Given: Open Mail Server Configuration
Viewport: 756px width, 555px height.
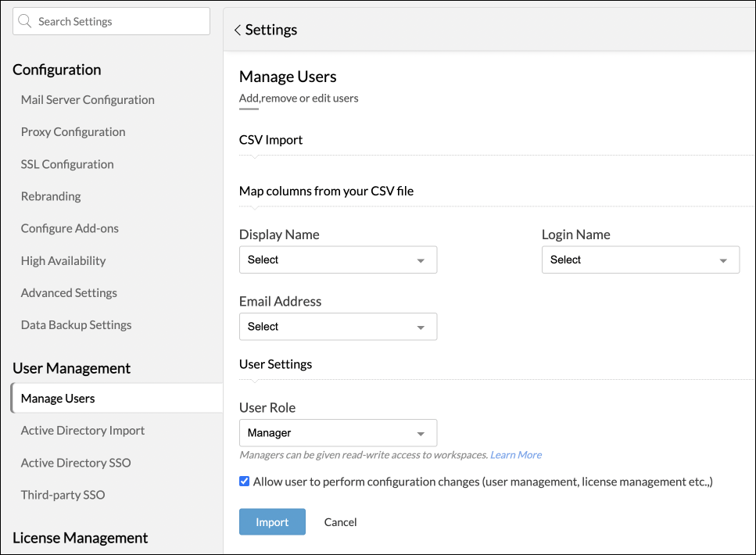Looking at the screenshot, I should (88, 100).
